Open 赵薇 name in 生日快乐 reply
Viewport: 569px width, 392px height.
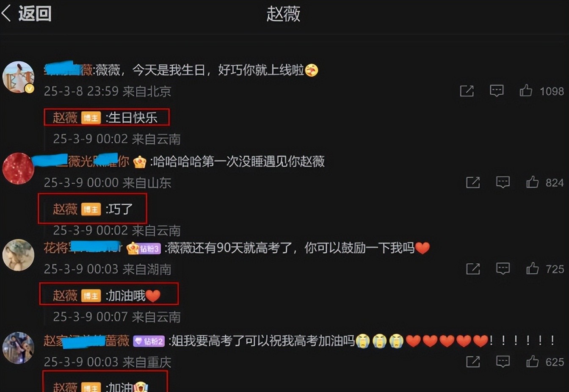[x=65, y=118]
